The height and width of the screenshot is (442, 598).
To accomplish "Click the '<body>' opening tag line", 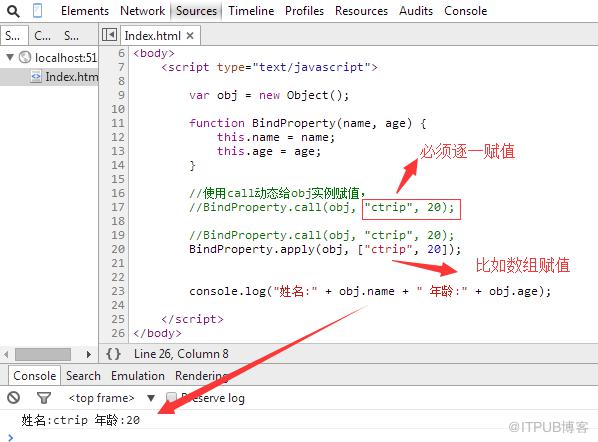I will [154, 53].
